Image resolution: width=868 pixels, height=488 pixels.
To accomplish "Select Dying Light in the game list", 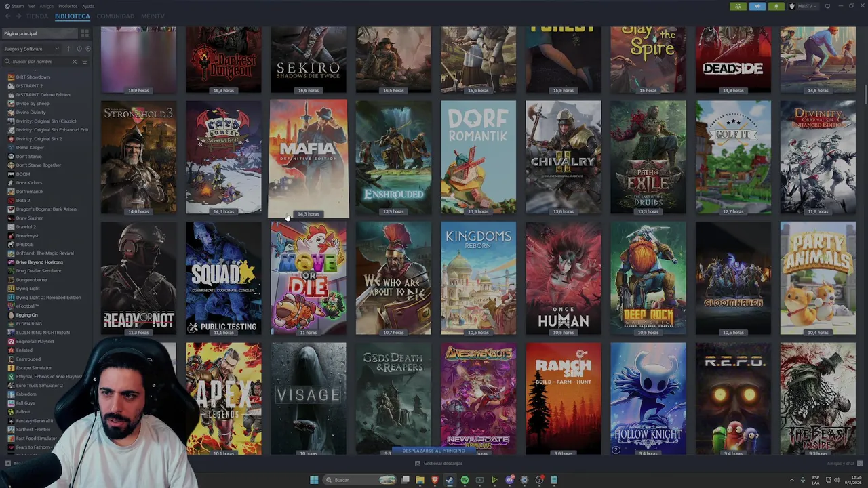I will (28, 289).
